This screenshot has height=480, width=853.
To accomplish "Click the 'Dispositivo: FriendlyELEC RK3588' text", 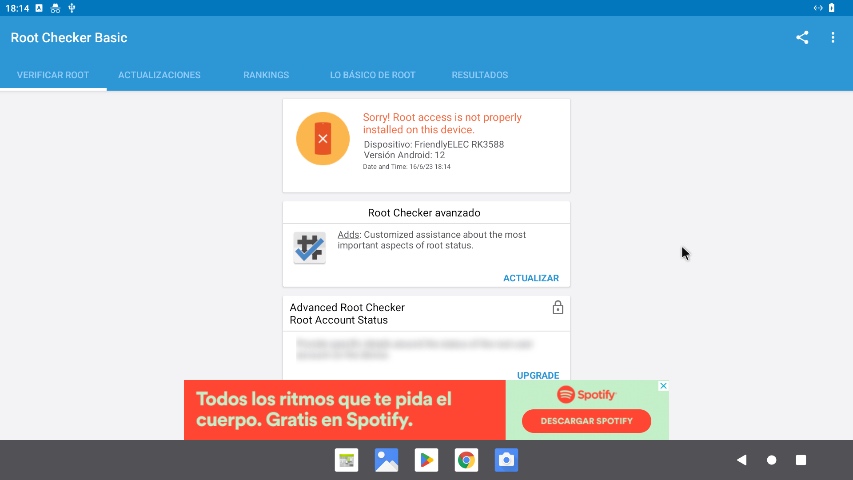I will pyautogui.click(x=434, y=144).
